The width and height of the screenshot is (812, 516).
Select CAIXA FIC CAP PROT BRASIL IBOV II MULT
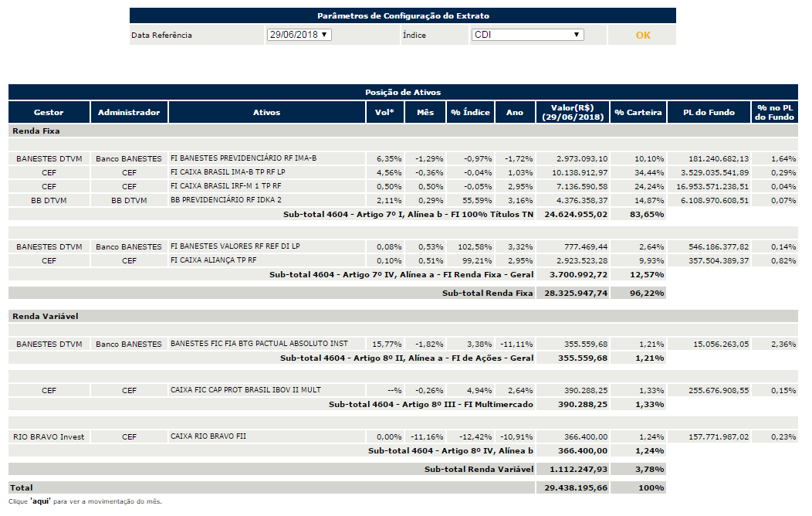click(x=245, y=389)
